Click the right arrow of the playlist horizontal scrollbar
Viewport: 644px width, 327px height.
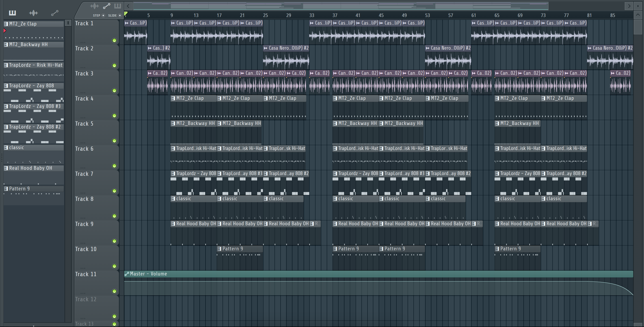click(629, 6)
